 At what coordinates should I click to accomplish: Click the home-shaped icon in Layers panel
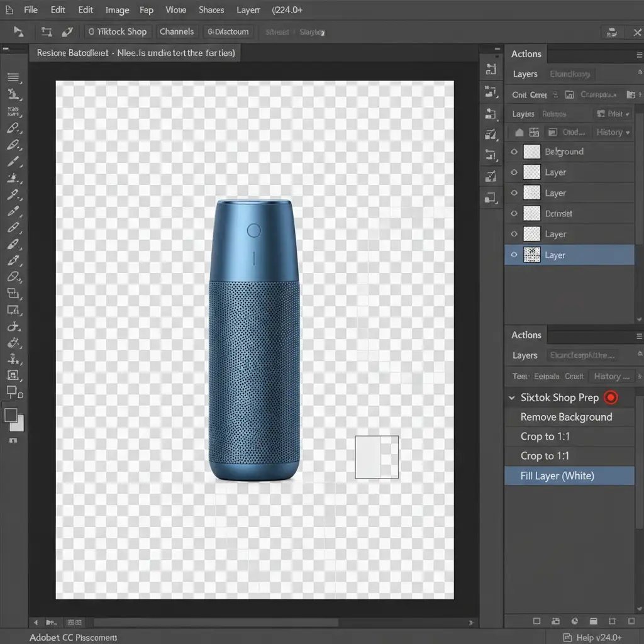tap(519, 133)
